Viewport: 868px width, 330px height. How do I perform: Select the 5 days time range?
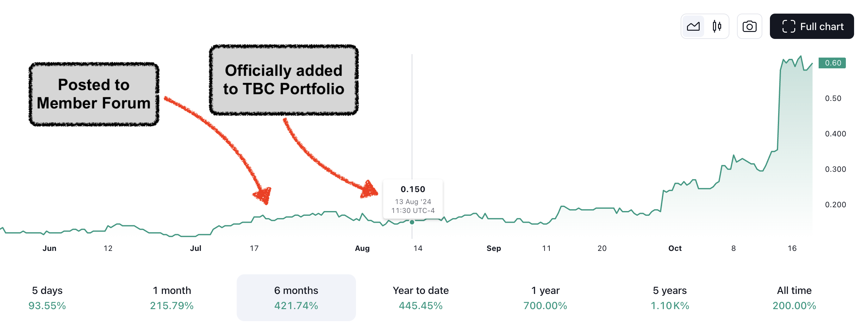pyautogui.click(x=47, y=298)
